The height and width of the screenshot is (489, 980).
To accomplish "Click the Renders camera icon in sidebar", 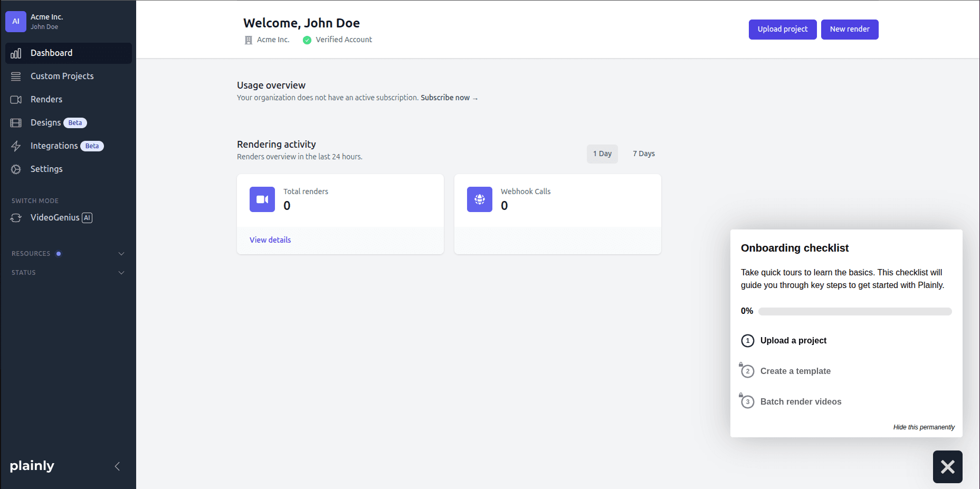I will tap(16, 100).
